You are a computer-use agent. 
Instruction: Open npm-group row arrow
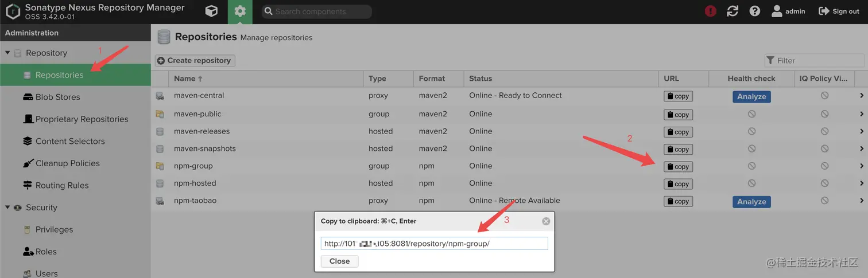(x=862, y=166)
